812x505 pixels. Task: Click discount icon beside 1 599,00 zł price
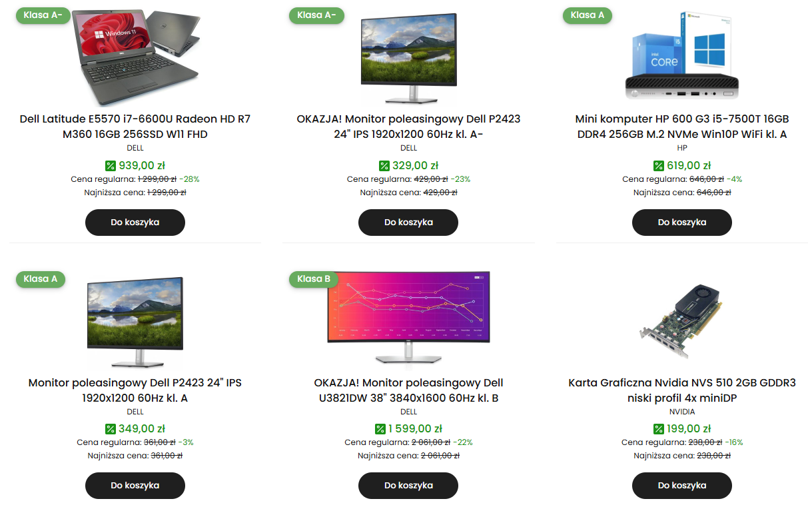[380, 429]
